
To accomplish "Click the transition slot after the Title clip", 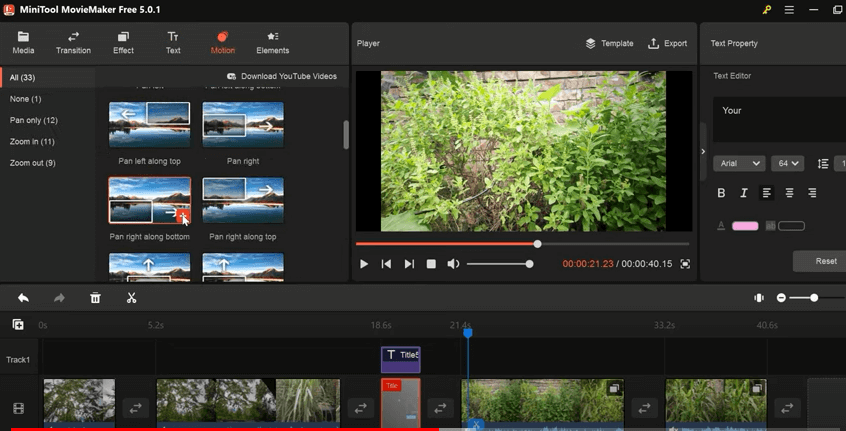I will coord(440,408).
